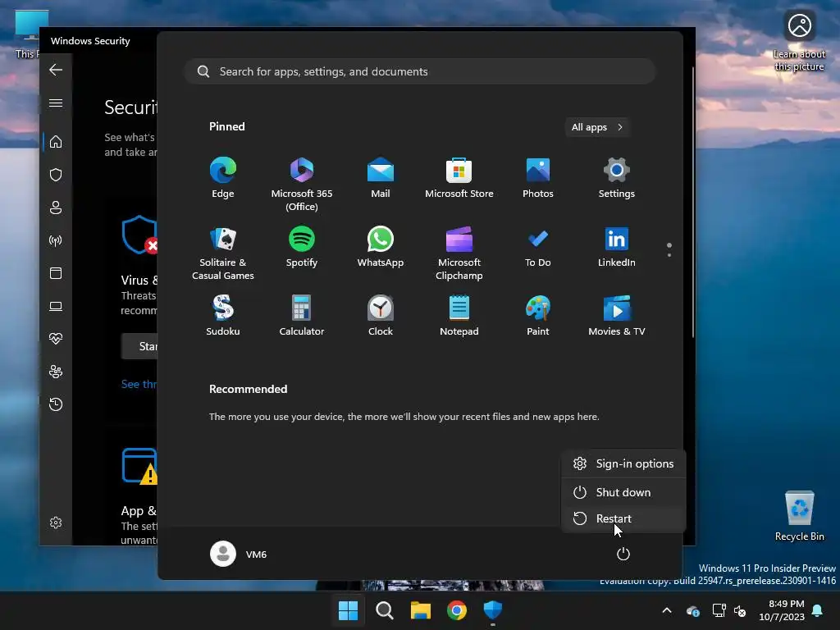Click Learn about this picture desktop icon

point(799,43)
